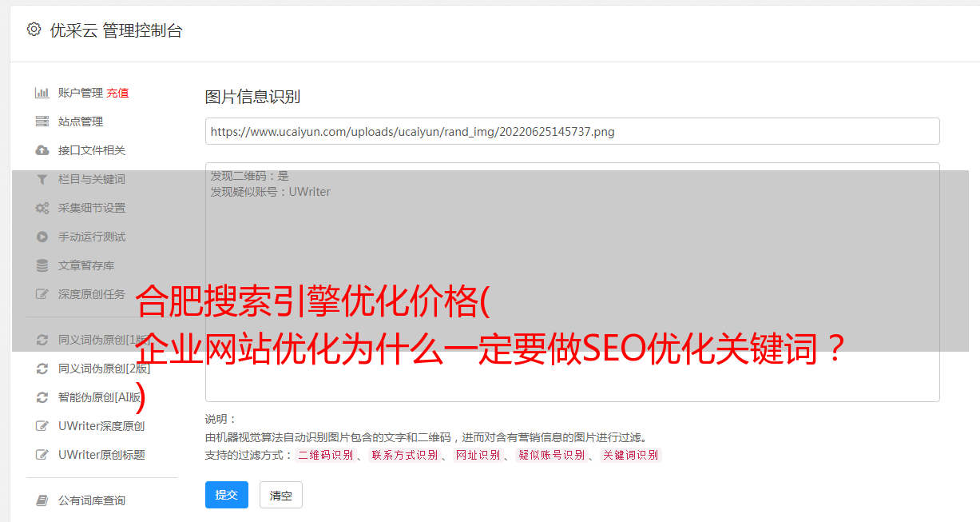Open 文章暂存库
Viewport: 980px width, 522px height.
click(86, 265)
